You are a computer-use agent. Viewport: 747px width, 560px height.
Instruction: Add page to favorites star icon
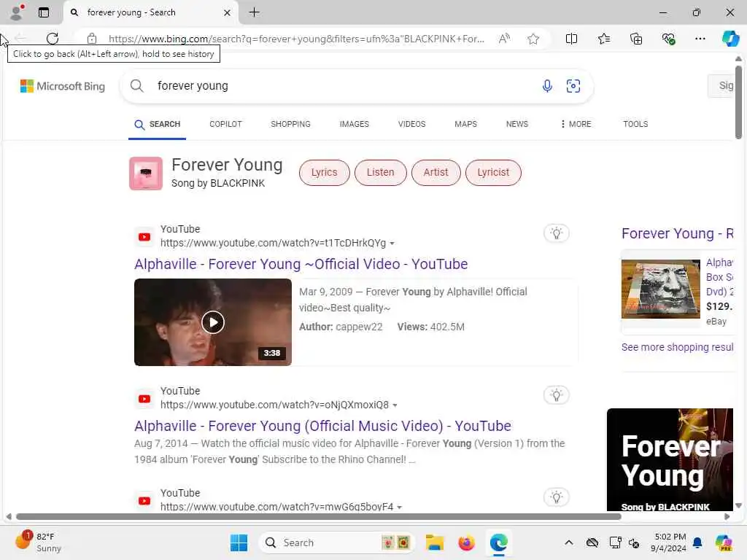[x=533, y=39]
